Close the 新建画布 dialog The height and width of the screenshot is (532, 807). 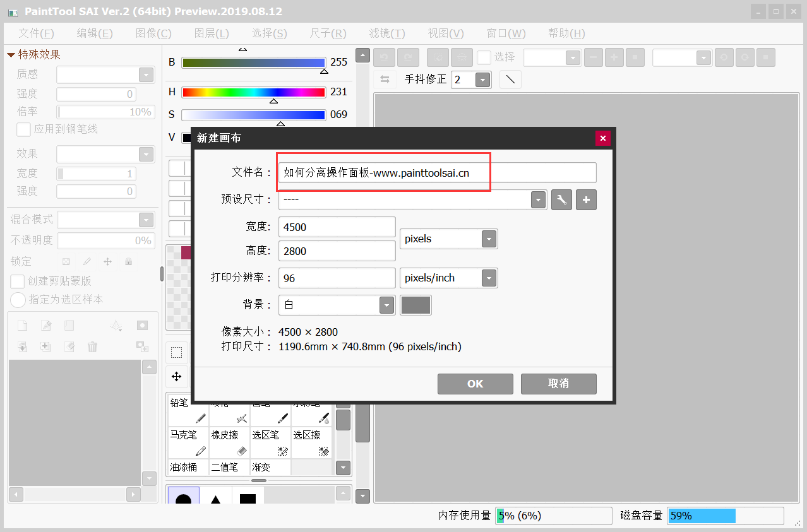click(x=603, y=138)
